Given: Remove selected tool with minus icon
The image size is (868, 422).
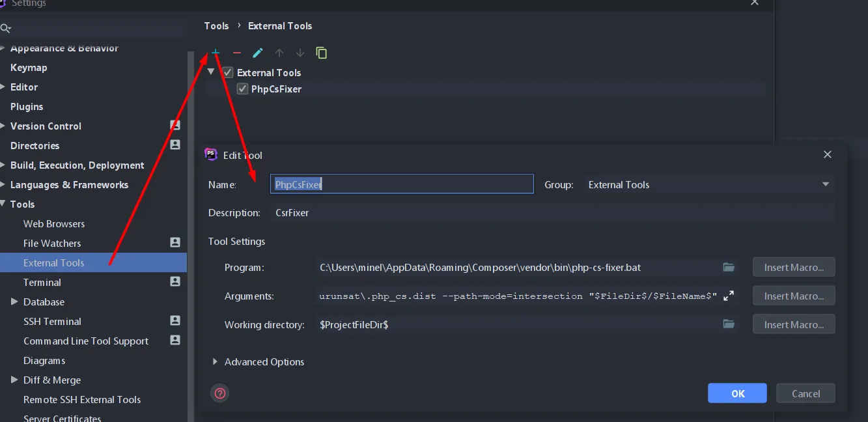Looking at the screenshot, I should tap(237, 53).
